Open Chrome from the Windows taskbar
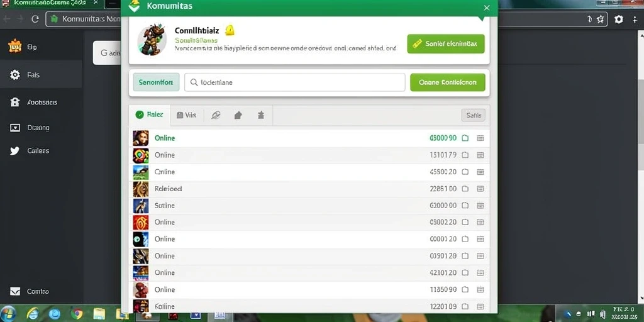The image size is (644, 322). (76, 314)
